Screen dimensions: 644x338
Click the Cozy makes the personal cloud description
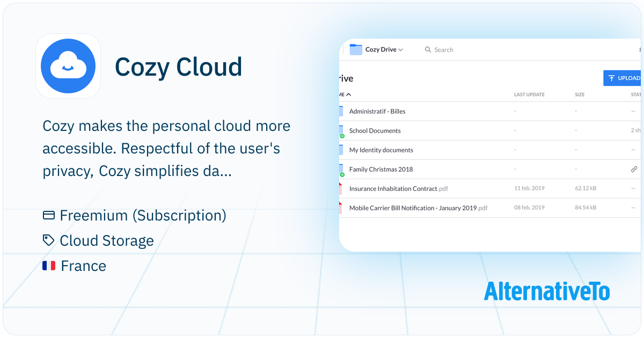pos(166,149)
